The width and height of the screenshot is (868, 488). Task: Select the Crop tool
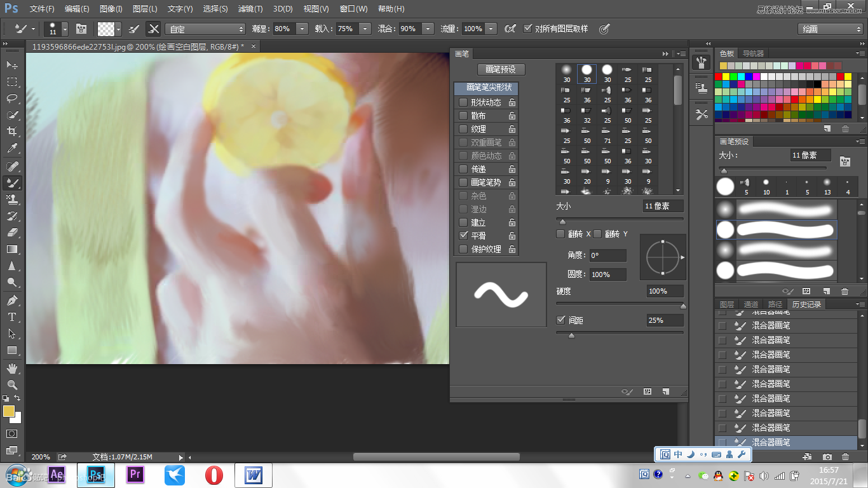pyautogui.click(x=11, y=132)
